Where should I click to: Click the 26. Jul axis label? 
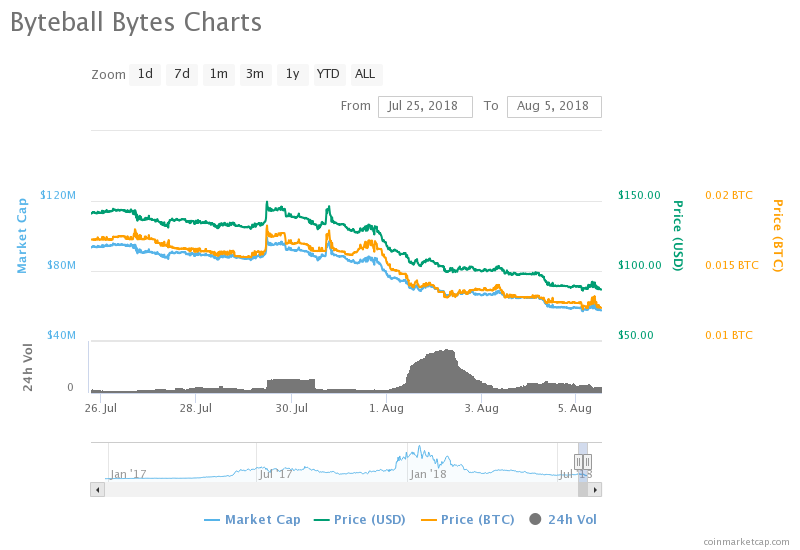click(101, 408)
